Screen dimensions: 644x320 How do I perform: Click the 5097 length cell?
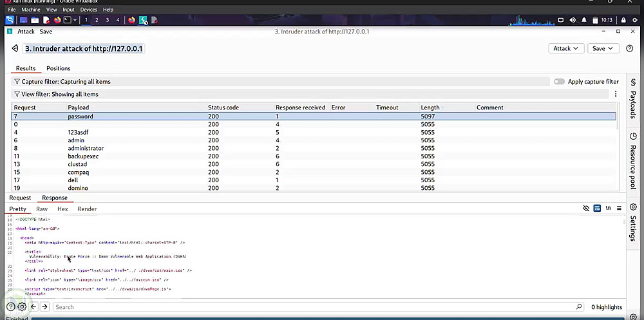tap(428, 117)
